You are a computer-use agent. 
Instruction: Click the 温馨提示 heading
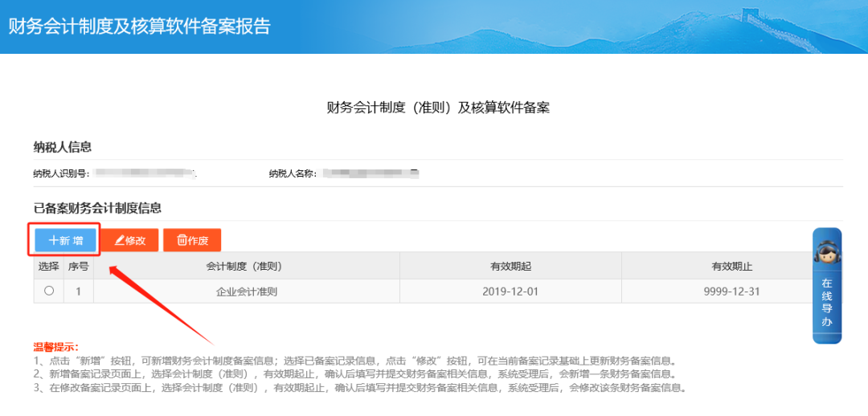pos(56,348)
